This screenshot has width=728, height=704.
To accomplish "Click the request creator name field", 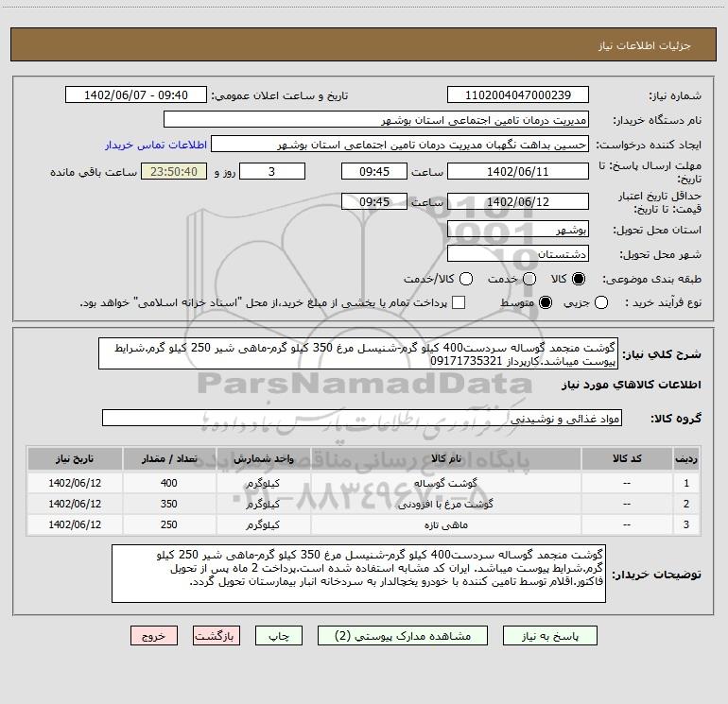I will 400,145.
